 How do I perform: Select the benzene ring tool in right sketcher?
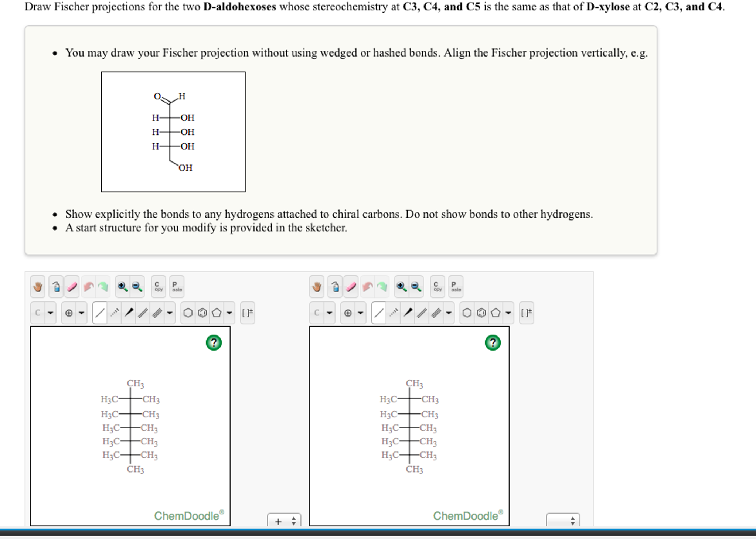(480, 312)
